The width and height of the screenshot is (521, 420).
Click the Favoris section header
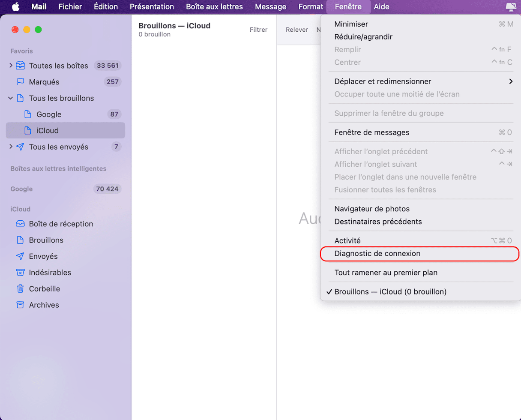[21, 51]
